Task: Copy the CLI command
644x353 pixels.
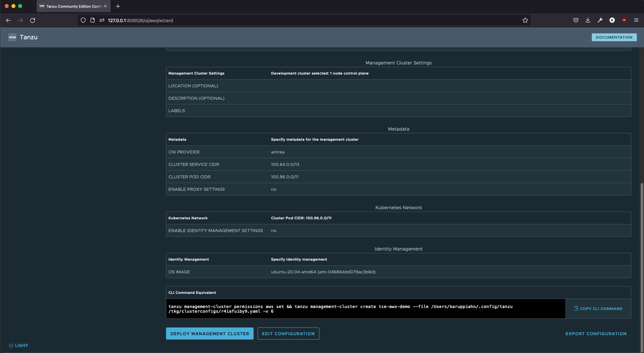Action: point(598,309)
